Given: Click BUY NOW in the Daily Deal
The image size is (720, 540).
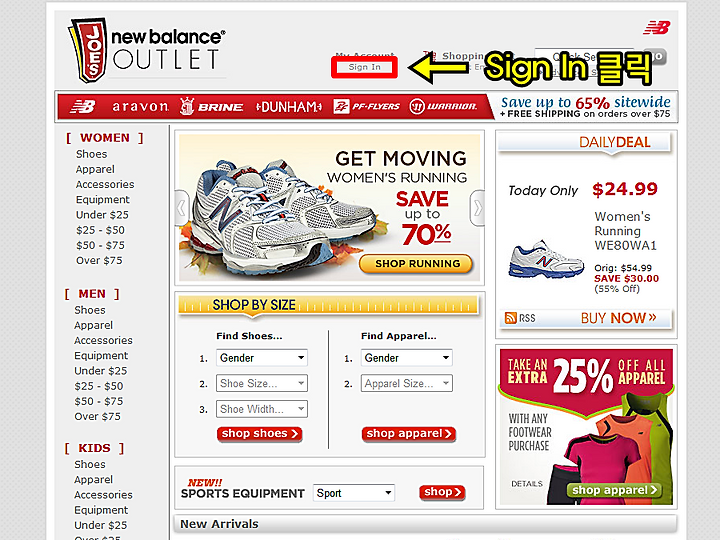Looking at the screenshot, I should click(x=618, y=318).
